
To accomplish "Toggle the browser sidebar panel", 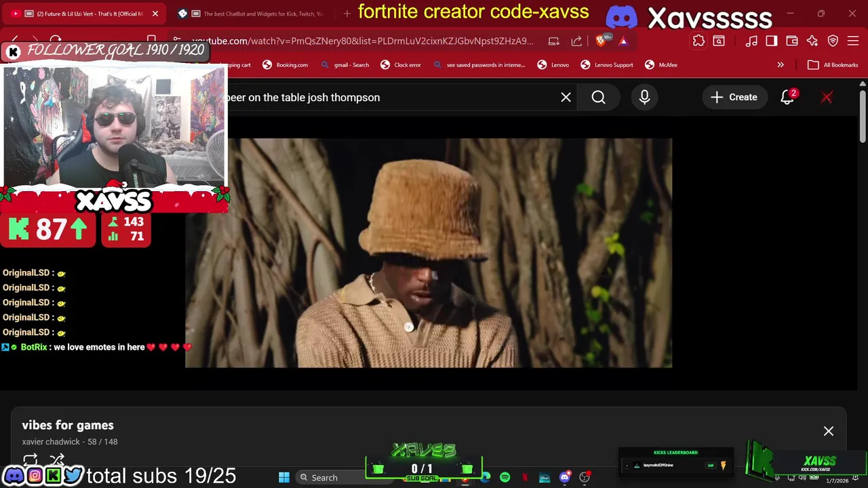I will 772,41.
